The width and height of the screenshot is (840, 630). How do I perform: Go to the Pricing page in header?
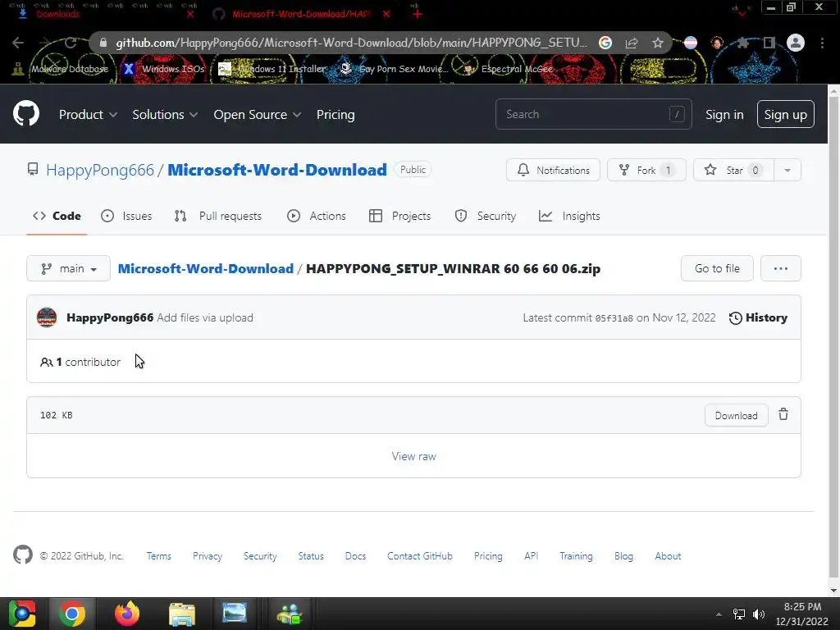click(x=336, y=115)
